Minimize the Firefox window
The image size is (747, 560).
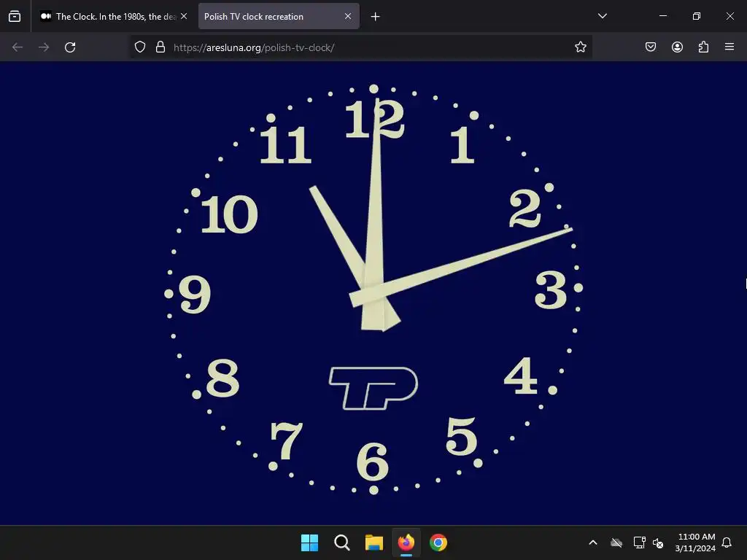click(x=662, y=16)
